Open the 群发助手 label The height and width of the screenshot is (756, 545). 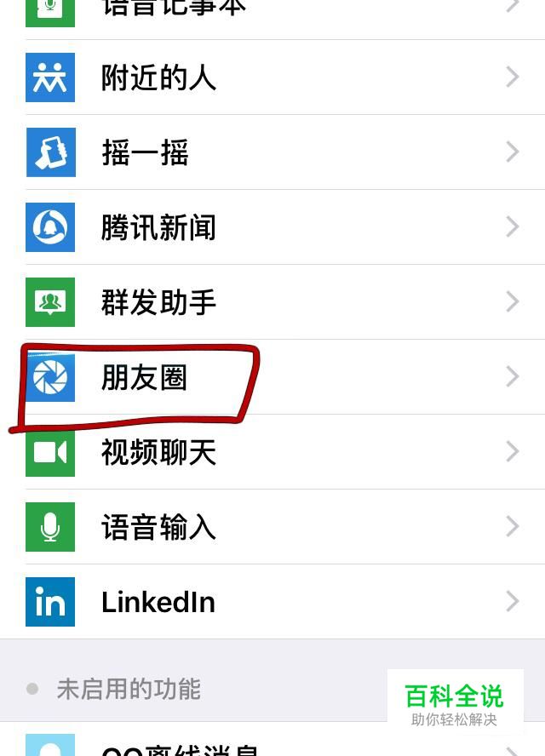coord(158,302)
